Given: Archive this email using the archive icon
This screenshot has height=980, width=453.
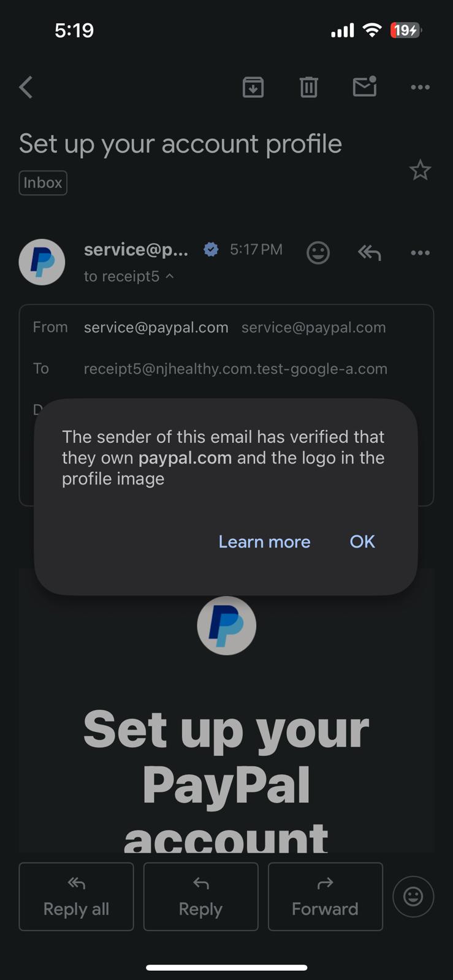Looking at the screenshot, I should (253, 88).
